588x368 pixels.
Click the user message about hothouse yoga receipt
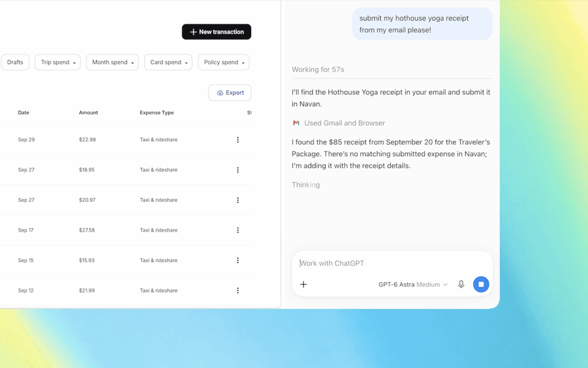click(422, 24)
